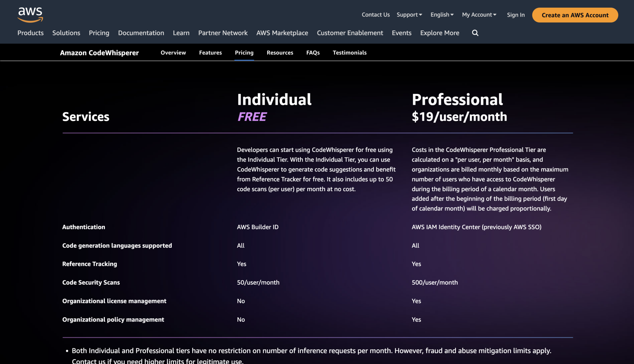The width and height of the screenshot is (634, 364).
Task: Open the Solutions menu
Action: (x=66, y=33)
